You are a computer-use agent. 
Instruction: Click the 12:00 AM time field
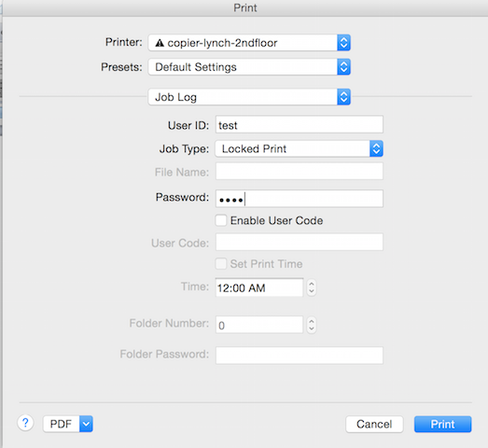pos(259,287)
